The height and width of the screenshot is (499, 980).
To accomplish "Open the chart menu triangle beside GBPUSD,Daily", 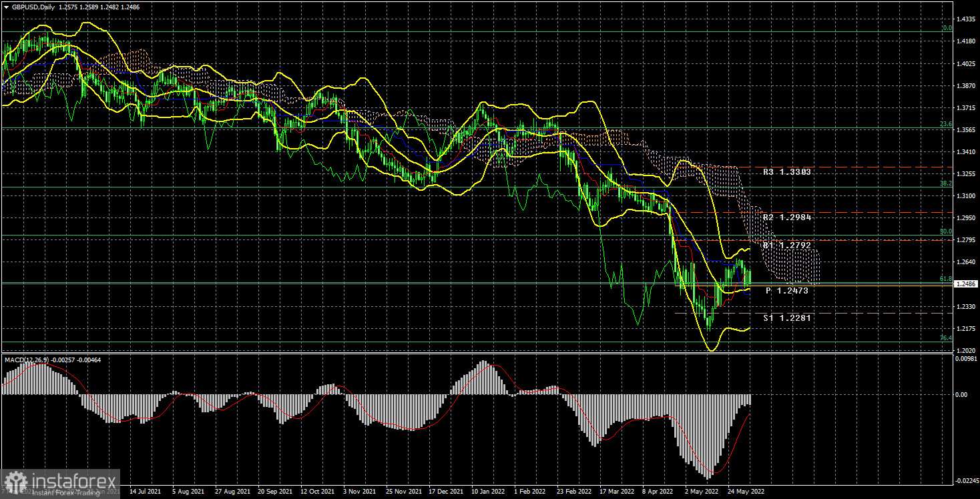I will tap(5, 7).
